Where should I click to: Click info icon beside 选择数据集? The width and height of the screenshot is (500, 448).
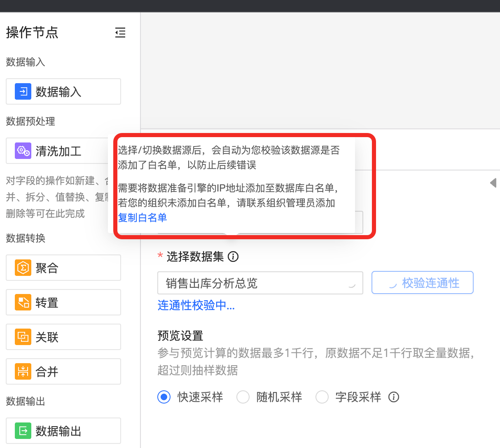click(233, 257)
